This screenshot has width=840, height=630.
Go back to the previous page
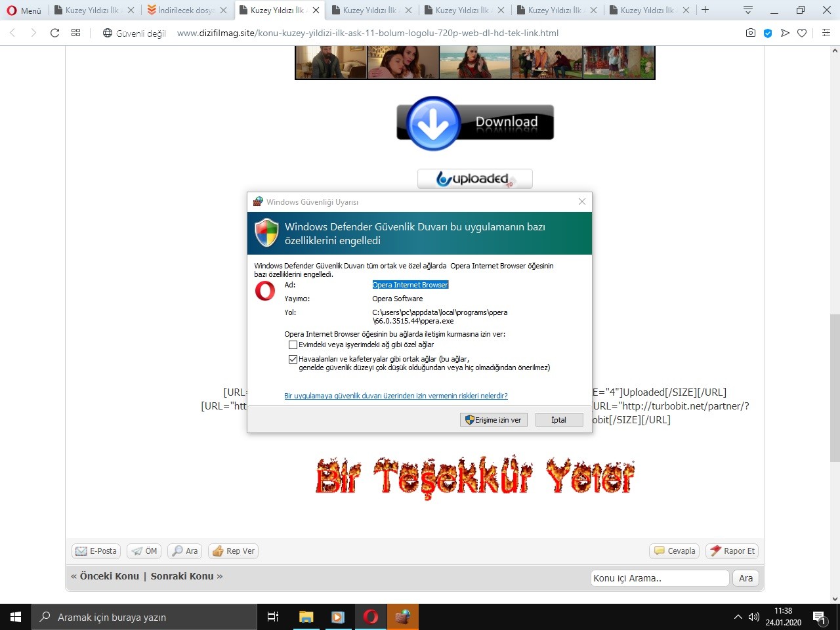click(12, 33)
